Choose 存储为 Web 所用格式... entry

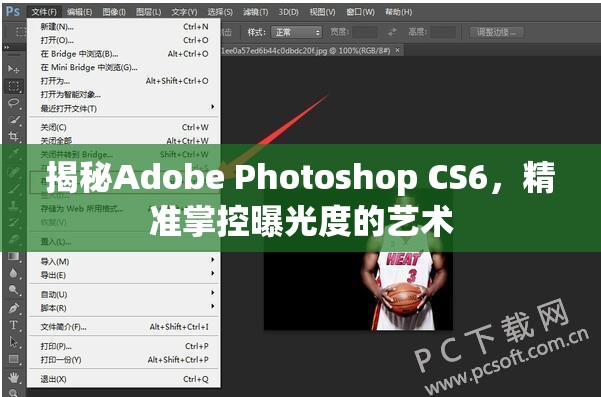(x=124, y=209)
